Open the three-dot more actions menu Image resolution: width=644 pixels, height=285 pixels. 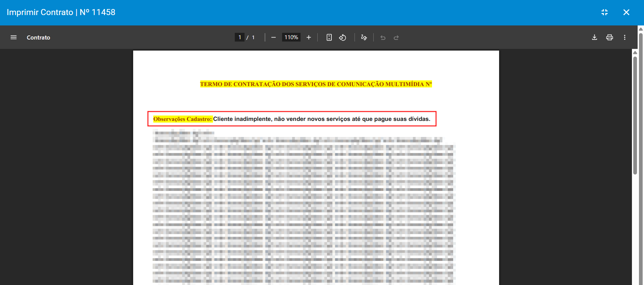625,38
